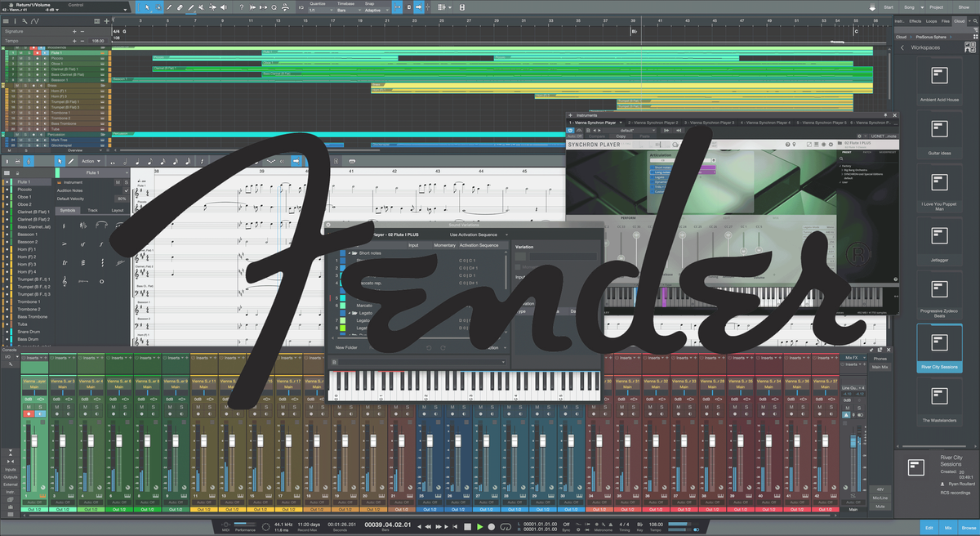Image resolution: width=980 pixels, height=536 pixels.
Task: Click the New Folder button in Sound Variations
Action: [346, 347]
